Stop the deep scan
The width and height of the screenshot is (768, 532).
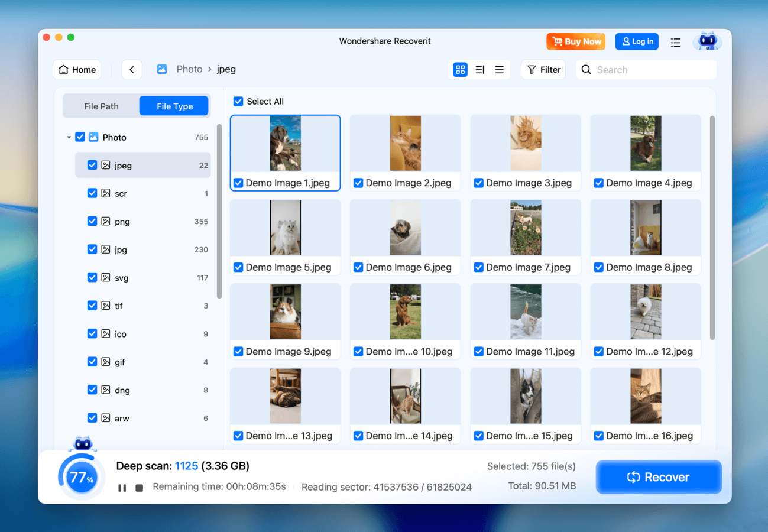click(140, 488)
